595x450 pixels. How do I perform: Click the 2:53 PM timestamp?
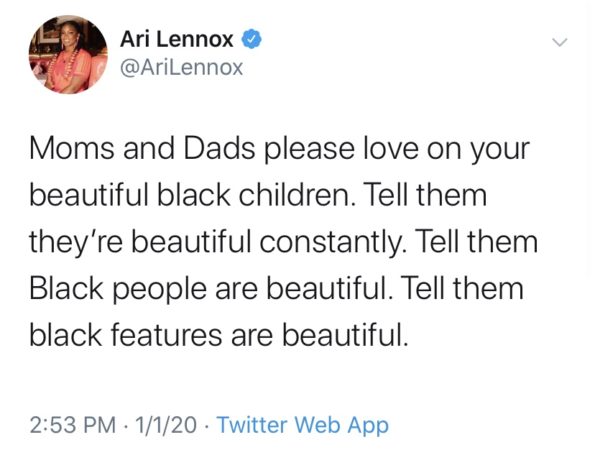click(x=73, y=425)
